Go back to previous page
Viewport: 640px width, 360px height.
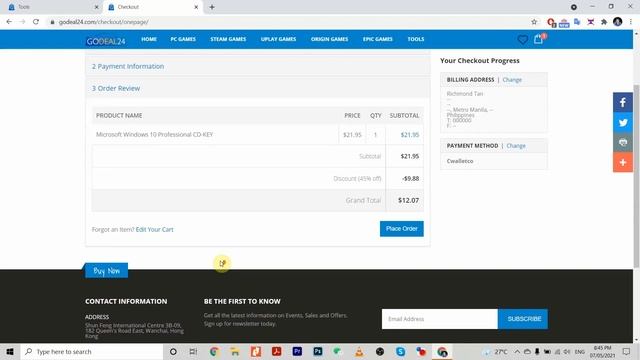coord(9,22)
